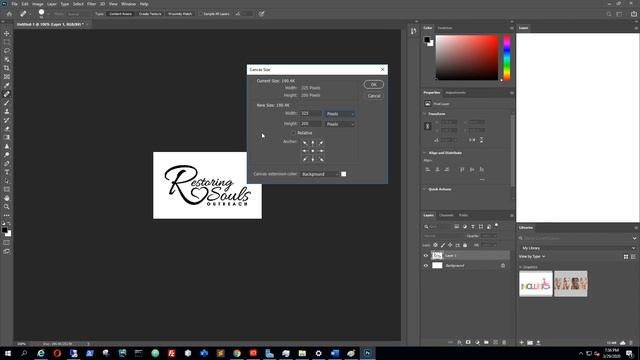
Task: Click the Home icon in options bar
Action: pos(9,13)
